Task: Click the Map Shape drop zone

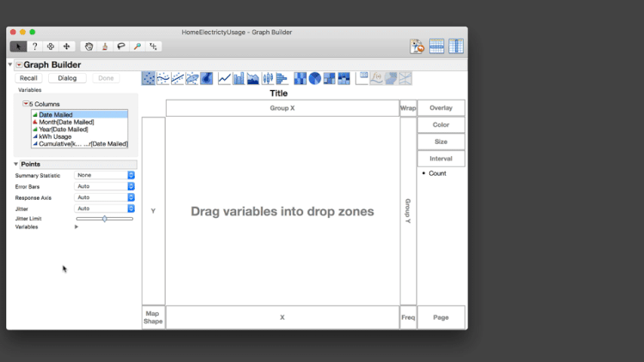Action: coord(153,317)
